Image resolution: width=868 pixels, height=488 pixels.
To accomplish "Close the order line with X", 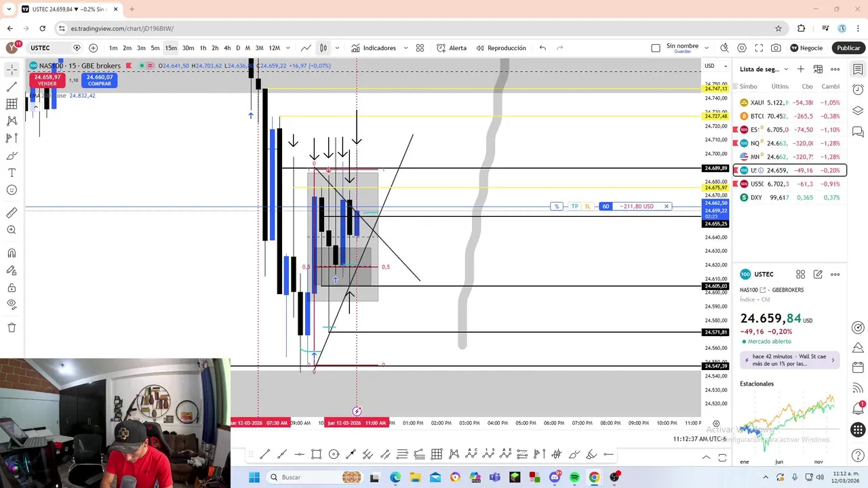I will 666,206.
